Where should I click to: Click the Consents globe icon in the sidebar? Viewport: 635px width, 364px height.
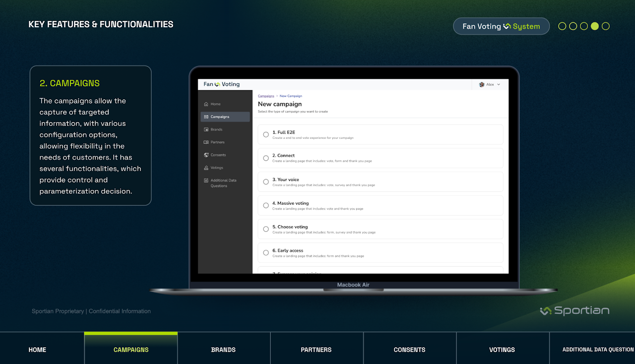click(206, 155)
